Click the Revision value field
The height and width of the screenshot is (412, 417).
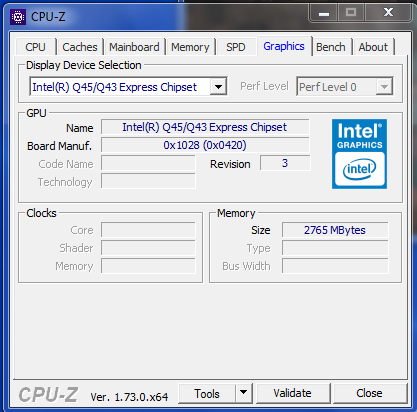point(285,163)
